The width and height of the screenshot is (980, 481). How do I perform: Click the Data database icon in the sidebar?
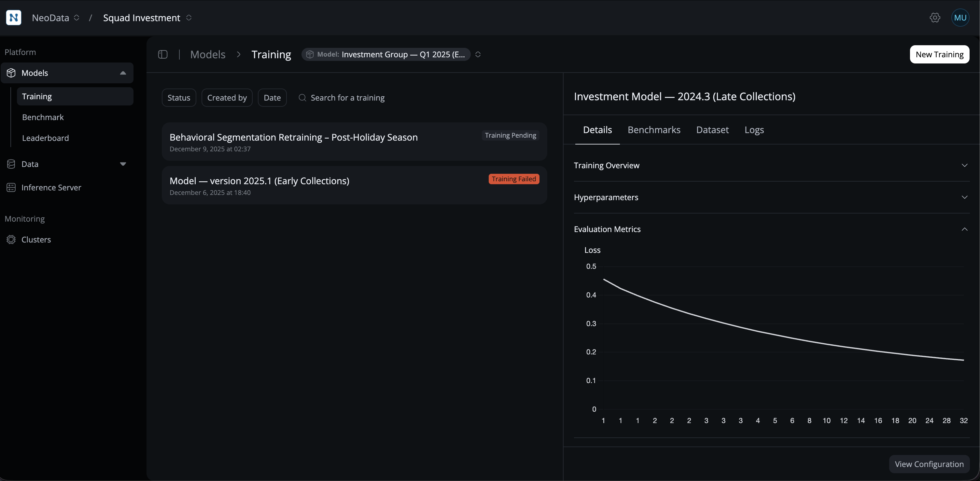pos(11,164)
